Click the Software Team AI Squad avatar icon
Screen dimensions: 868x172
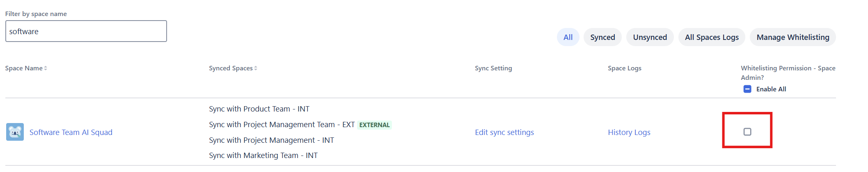(x=15, y=132)
